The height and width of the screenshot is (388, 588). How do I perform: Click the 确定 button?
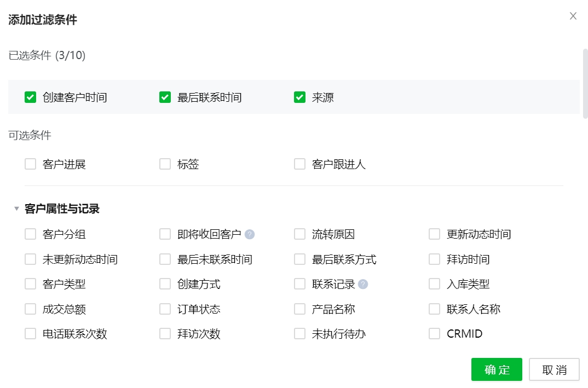click(496, 369)
